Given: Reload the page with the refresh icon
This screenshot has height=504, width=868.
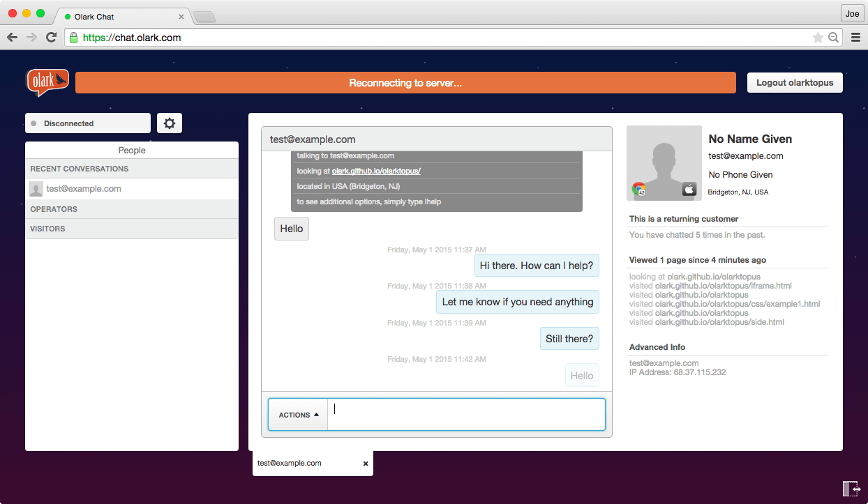Looking at the screenshot, I should pos(51,38).
